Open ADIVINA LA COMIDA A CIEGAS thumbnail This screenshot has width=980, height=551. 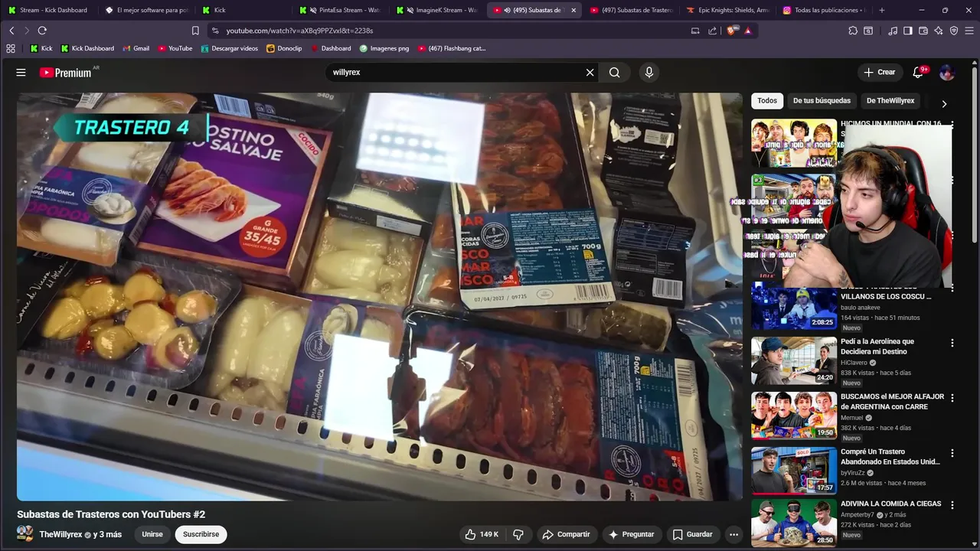794,523
